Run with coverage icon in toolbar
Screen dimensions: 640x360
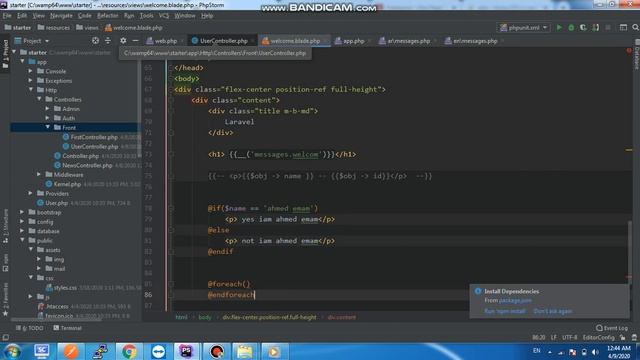(x=583, y=28)
